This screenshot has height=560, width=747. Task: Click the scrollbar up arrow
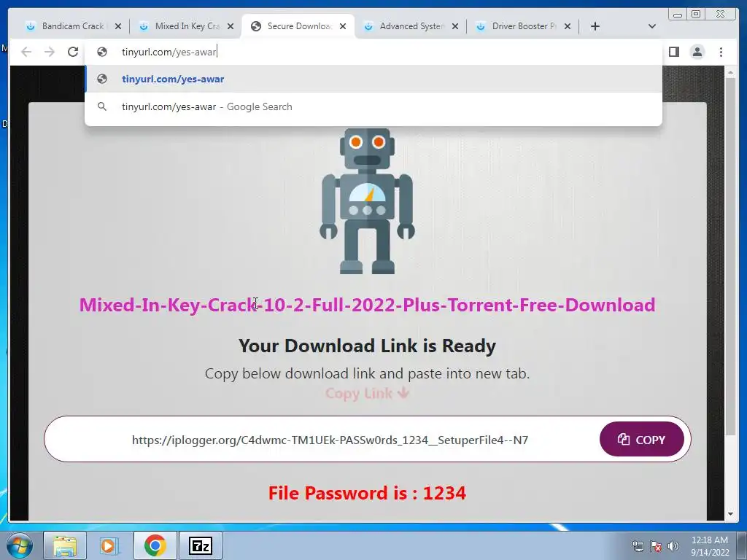click(x=730, y=72)
